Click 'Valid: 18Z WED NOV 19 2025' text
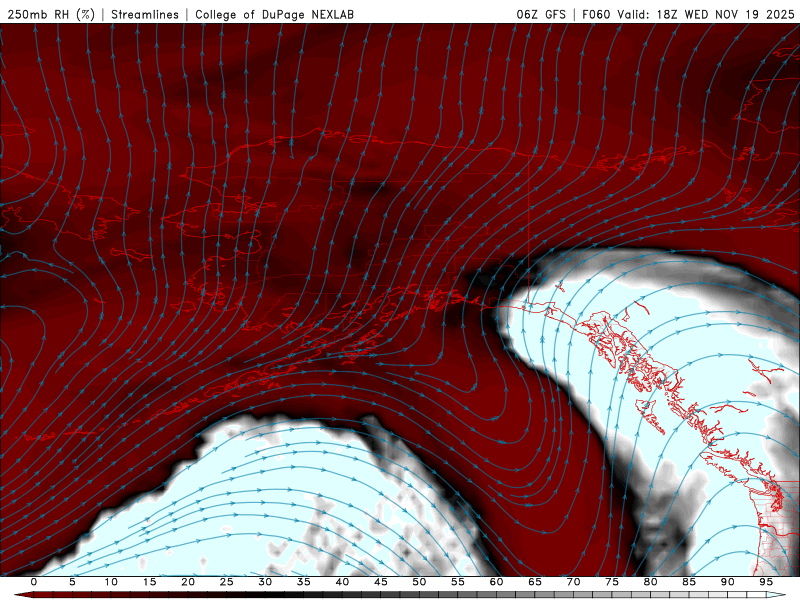The image size is (800, 600). (706, 14)
